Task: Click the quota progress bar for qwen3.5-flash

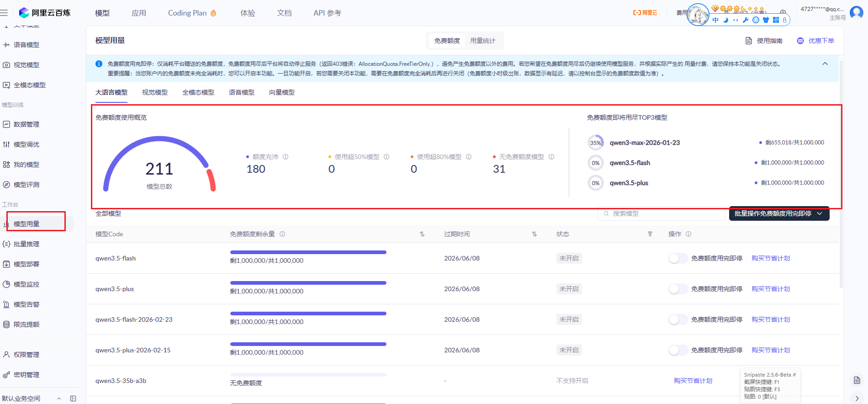Action: [x=308, y=252]
